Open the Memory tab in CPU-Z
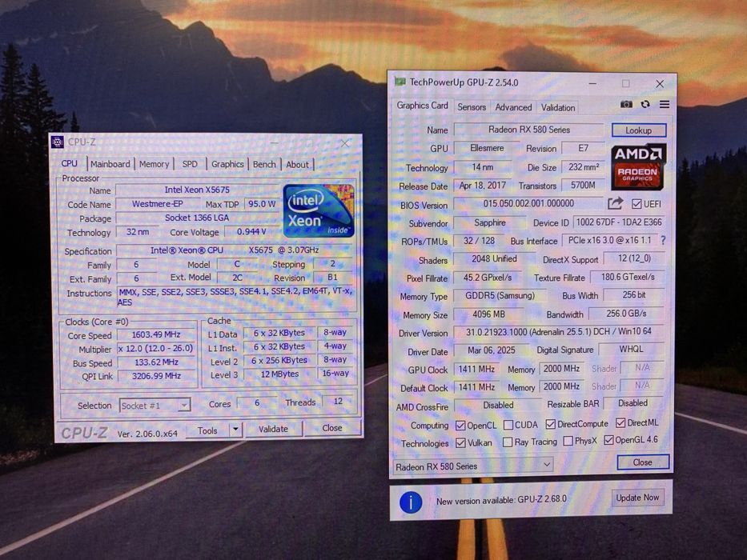The image size is (747, 560). point(154,164)
